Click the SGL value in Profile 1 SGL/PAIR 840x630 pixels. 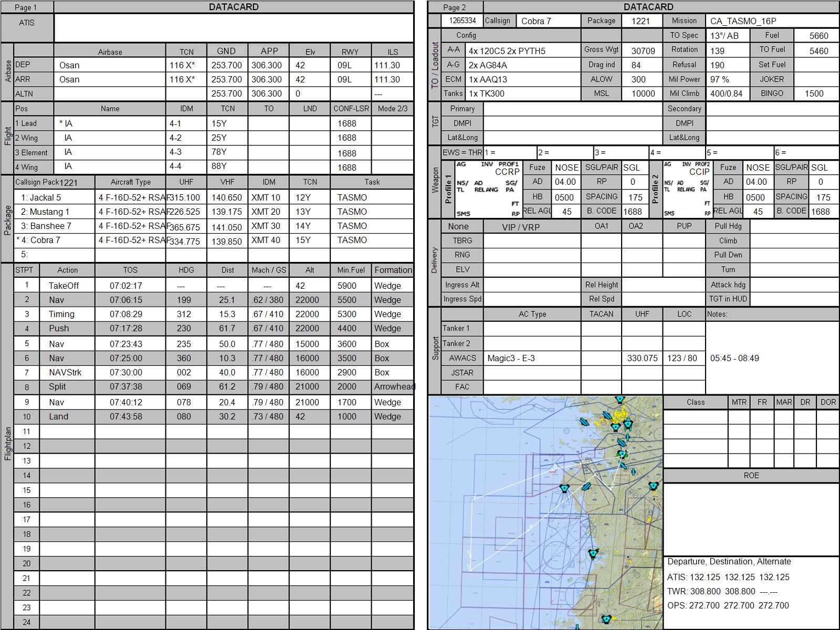[x=632, y=167]
